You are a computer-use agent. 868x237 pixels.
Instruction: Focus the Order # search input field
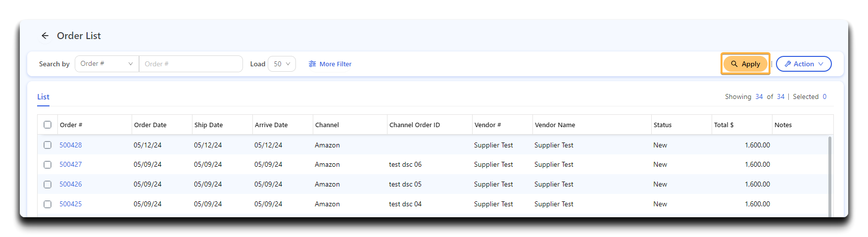pyautogui.click(x=191, y=64)
